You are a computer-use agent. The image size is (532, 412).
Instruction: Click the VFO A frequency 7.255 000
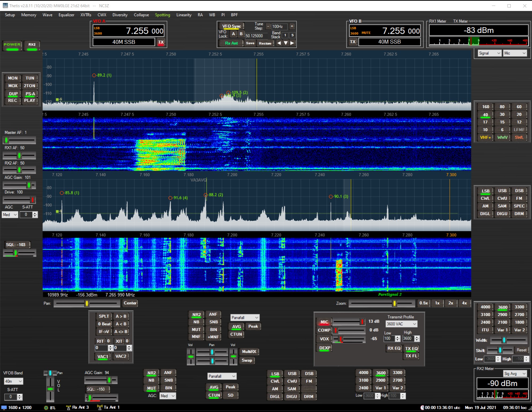[x=145, y=31]
